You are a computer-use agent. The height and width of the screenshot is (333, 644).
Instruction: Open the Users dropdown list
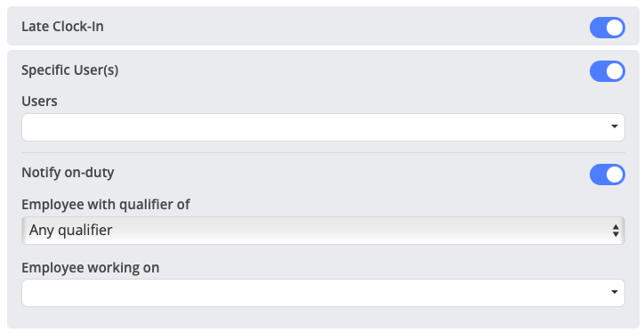pyautogui.click(x=323, y=127)
